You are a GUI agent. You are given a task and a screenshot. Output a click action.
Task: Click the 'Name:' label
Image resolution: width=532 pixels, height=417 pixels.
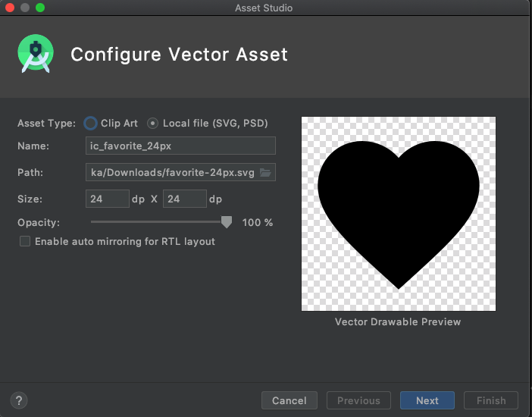(33, 146)
